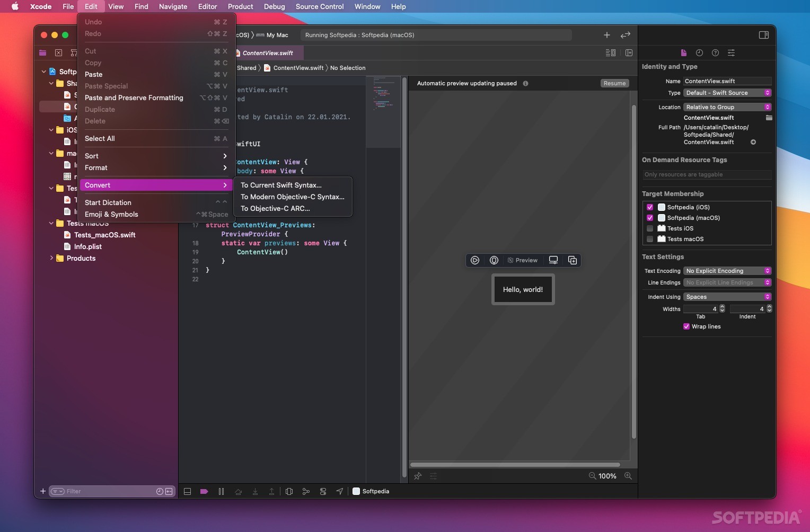
Task: Duplicate the preview
Action: [x=573, y=260]
